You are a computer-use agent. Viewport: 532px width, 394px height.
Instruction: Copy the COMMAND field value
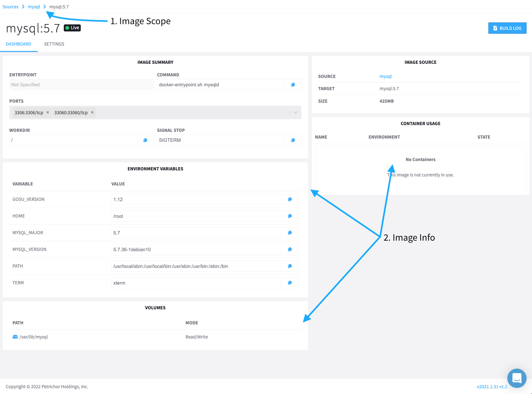(293, 85)
